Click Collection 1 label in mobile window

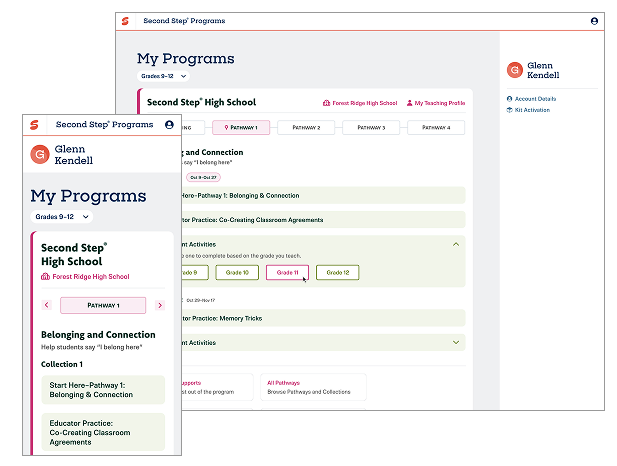(x=62, y=364)
